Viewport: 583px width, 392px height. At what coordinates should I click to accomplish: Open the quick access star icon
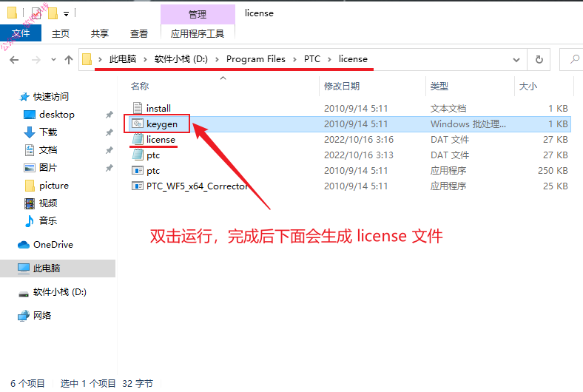tap(24, 97)
